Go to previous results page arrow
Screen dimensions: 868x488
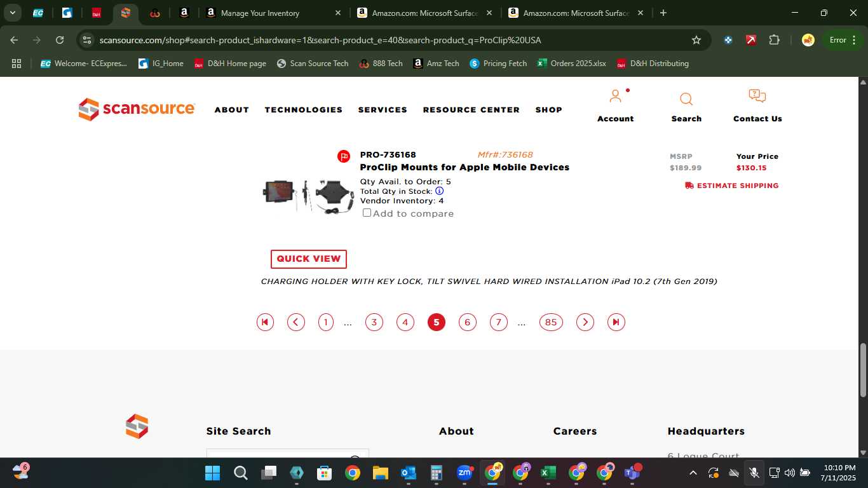tap(296, 322)
